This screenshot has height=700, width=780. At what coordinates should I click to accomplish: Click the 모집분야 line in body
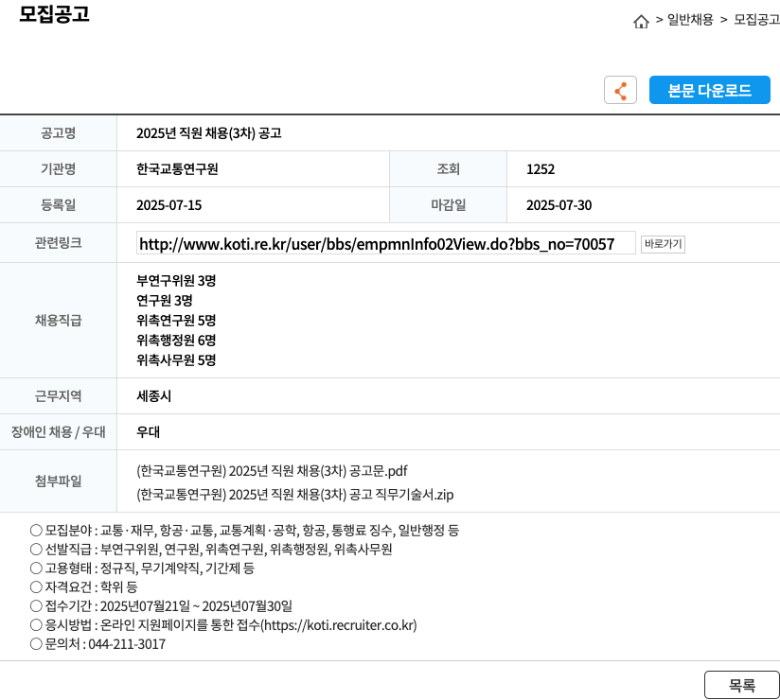coord(244,530)
